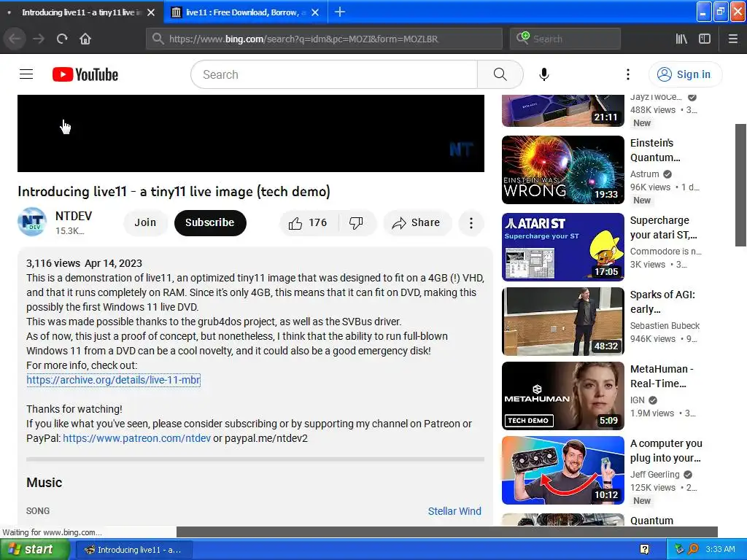Open Einstein Was Wrong video thumbnail

pos(562,170)
